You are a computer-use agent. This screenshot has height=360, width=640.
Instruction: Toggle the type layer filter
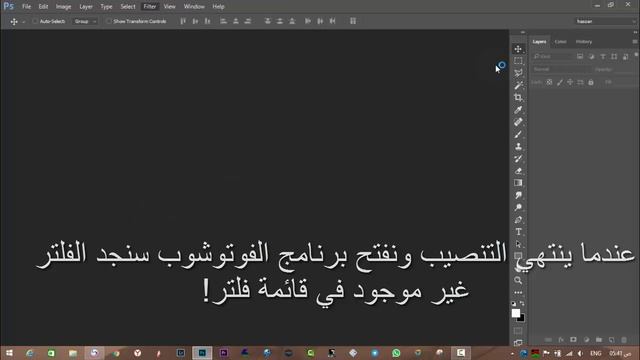click(x=603, y=57)
